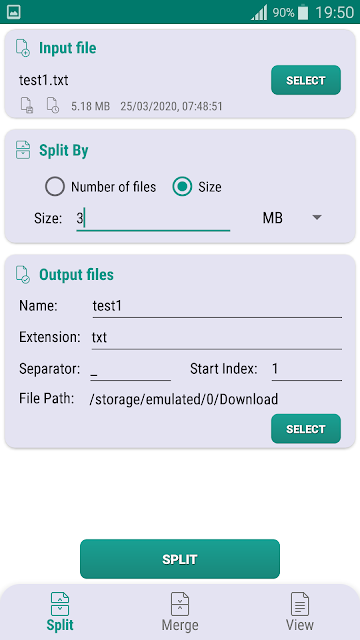
Task: Click the Output files checkmark document icon
Action: point(23,275)
